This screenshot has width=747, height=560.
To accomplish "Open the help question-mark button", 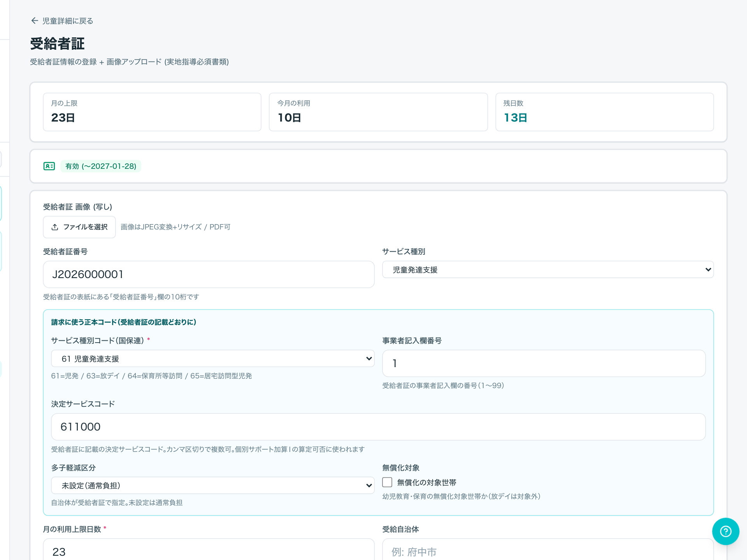I will [726, 531].
